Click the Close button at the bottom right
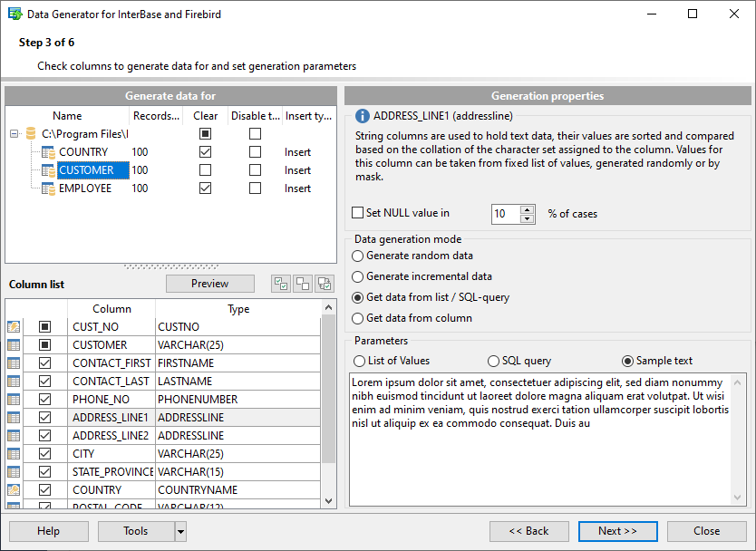Screen dimensions: 756x551 tap(706, 531)
